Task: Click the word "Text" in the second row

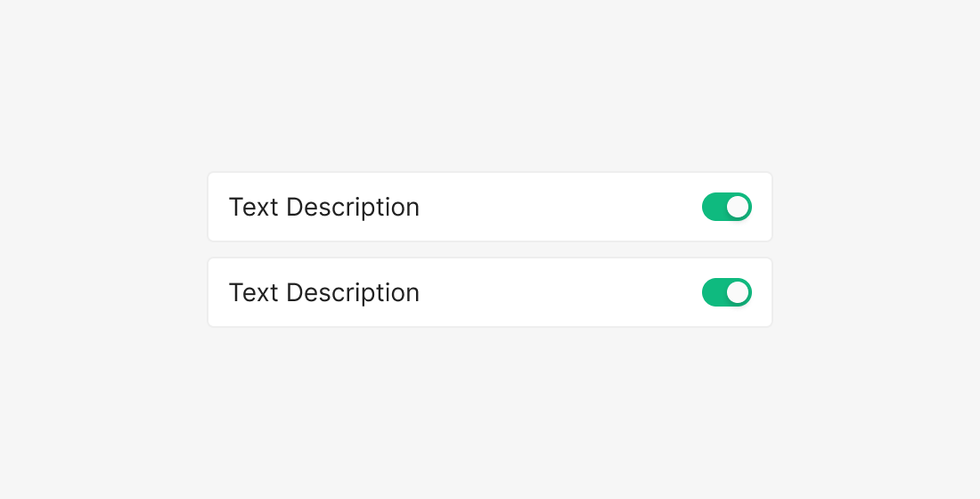Action: [254, 292]
